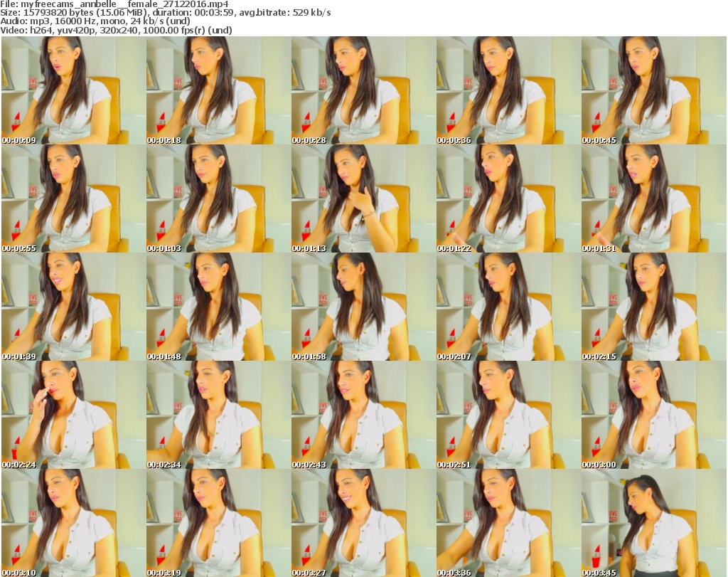This screenshot has height=577, width=728.
Task: Select the thumbnail labeled 00:02:43
Action: coord(363,415)
